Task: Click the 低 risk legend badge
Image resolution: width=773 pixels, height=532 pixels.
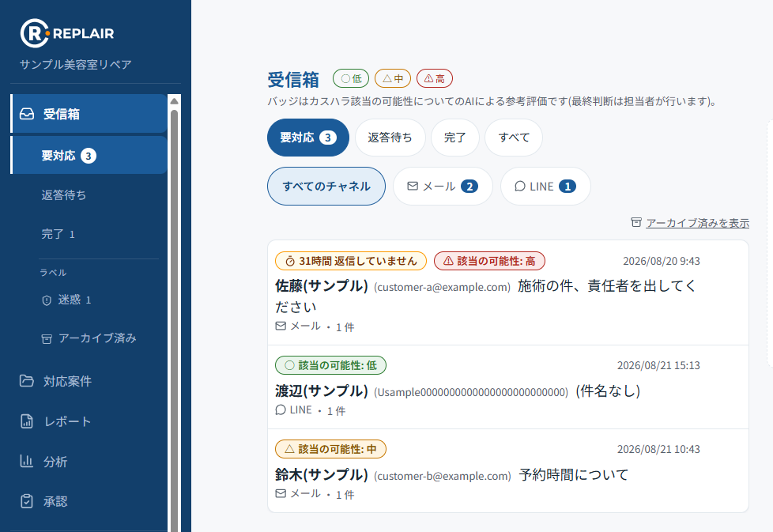Action: coord(351,78)
